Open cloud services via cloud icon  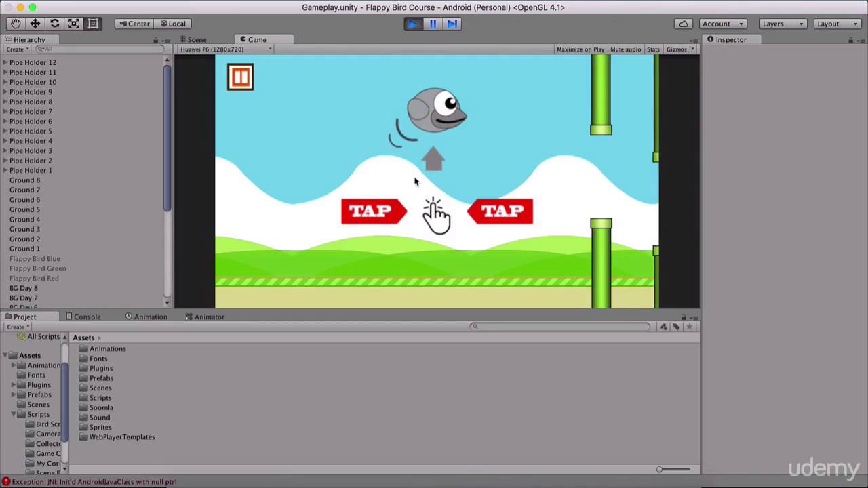(684, 24)
